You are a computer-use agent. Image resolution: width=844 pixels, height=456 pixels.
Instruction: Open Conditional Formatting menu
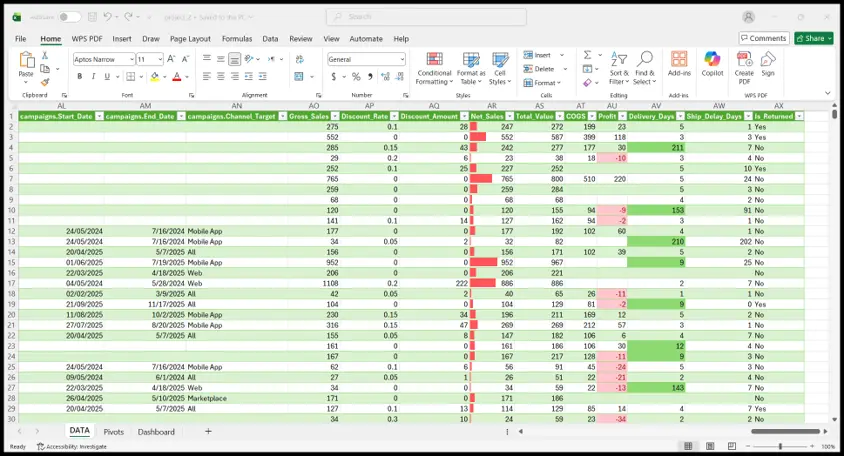click(434, 68)
